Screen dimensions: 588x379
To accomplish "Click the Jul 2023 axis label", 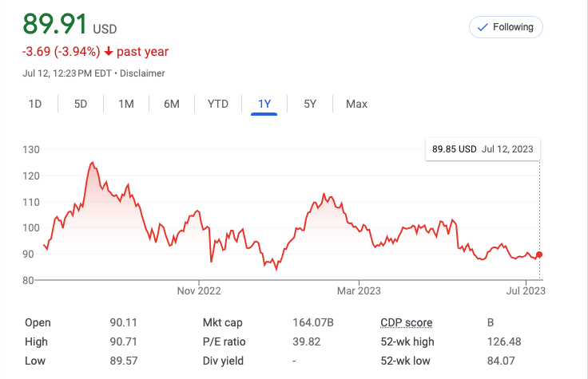I will point(524,290).
